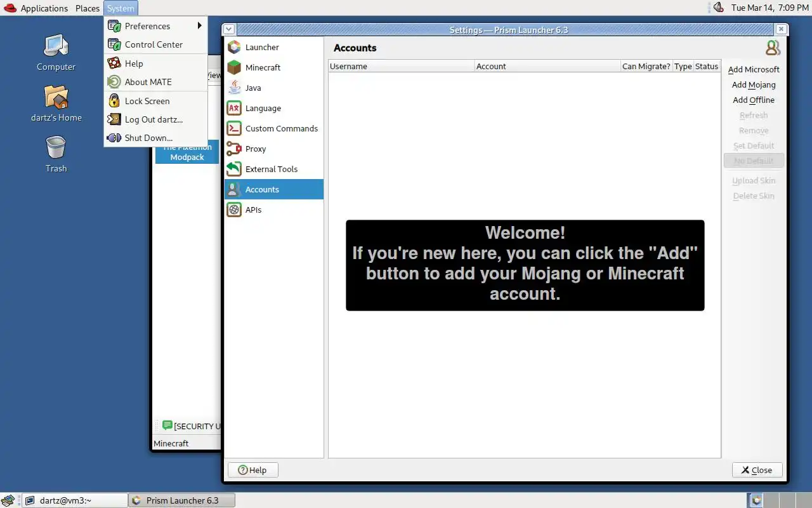Image resolution: width=812 pixels, height=508 pixels.
Task: Open the Computer desktop icon
Action: click(56, 46)
